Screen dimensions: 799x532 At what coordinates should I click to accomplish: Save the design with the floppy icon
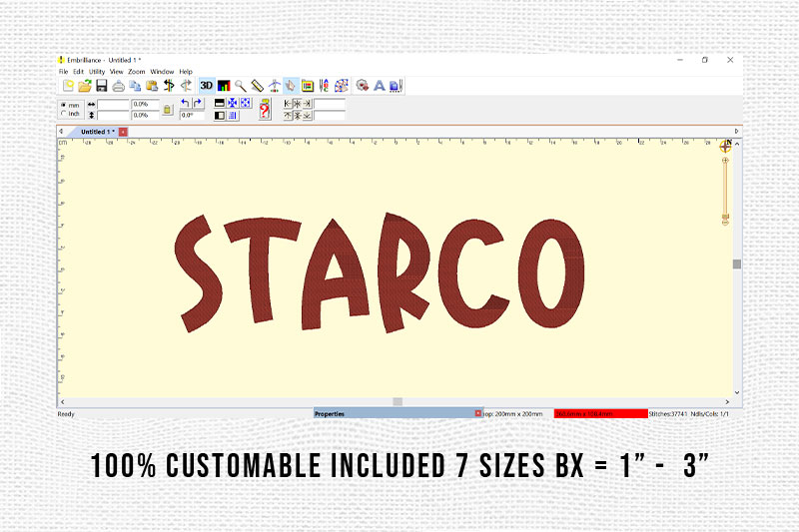pyautogui.click(x=102, y=86)
